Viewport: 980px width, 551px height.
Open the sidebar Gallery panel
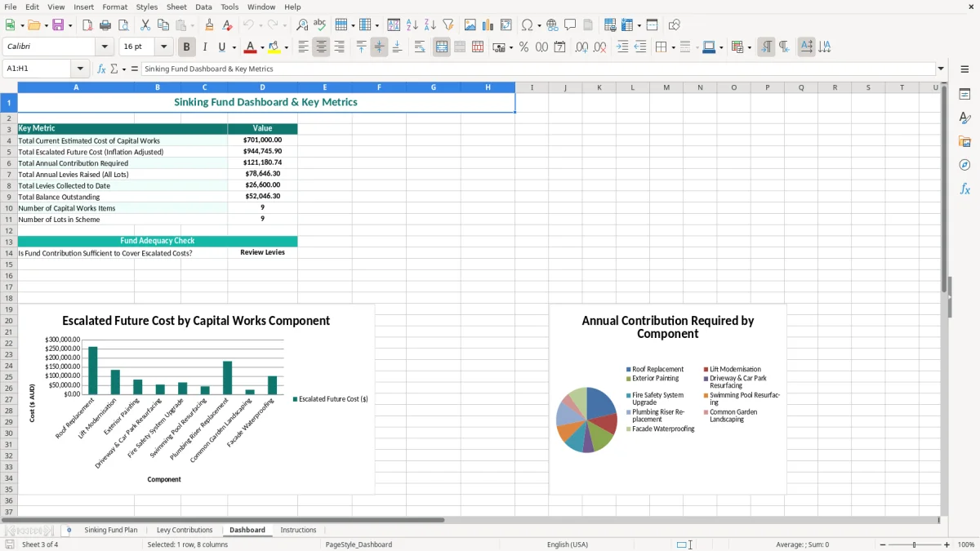[964, 141]
